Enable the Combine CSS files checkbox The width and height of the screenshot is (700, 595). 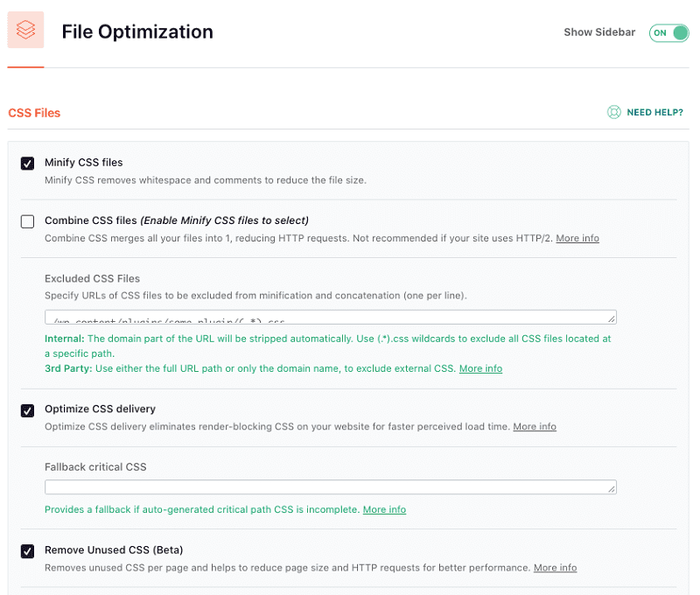coord(27,221)
